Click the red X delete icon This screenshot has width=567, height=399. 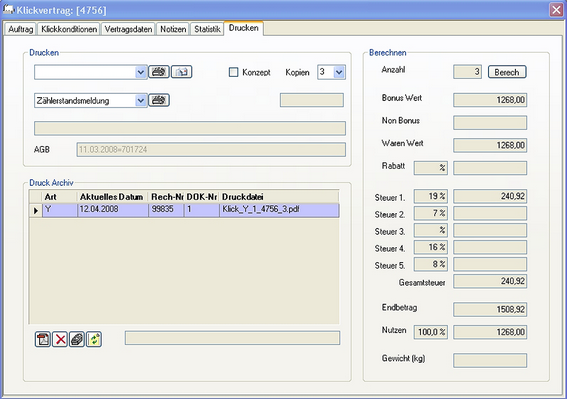coord(60,339)
